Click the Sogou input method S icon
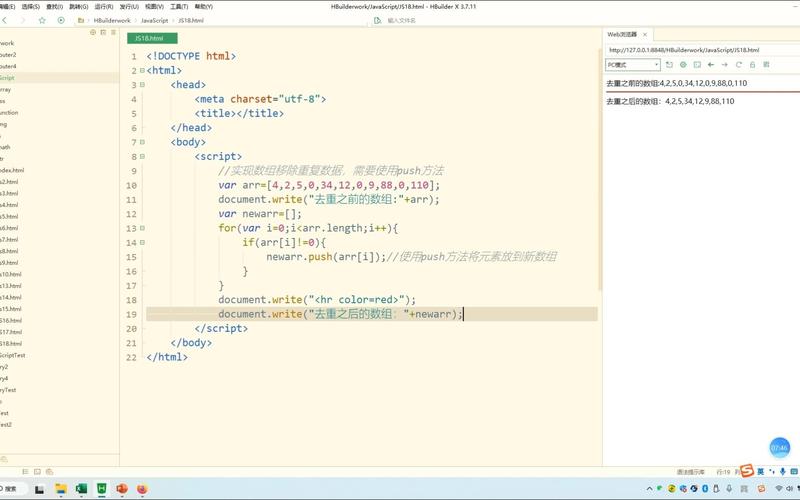The image size is (800, 500). pyautogui.click(x=746, y=470)
